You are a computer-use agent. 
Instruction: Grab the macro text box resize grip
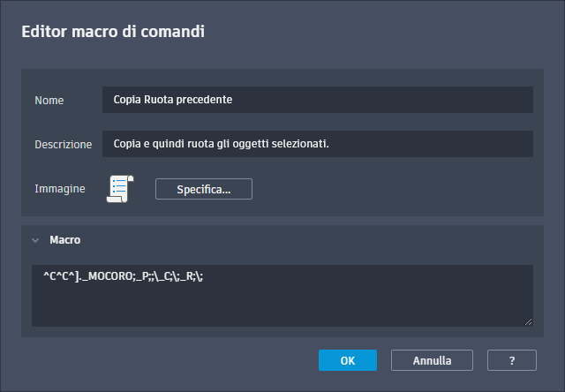(x=529, y=322)
